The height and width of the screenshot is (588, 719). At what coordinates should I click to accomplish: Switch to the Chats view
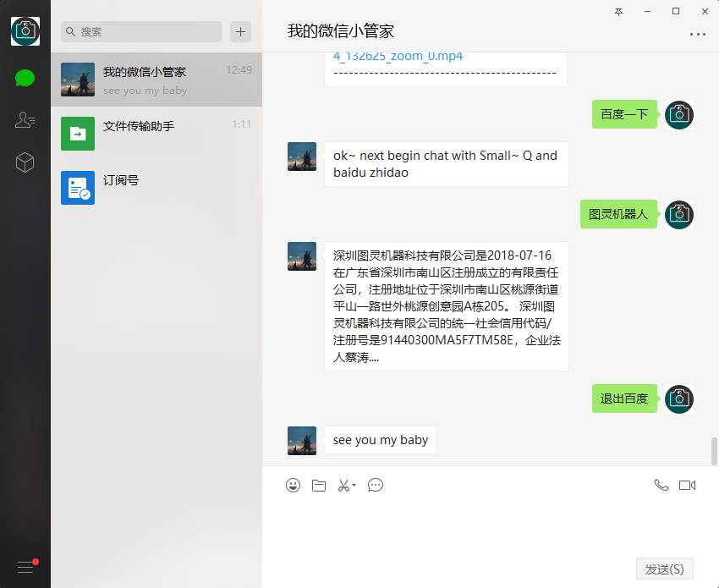point(25,78)
